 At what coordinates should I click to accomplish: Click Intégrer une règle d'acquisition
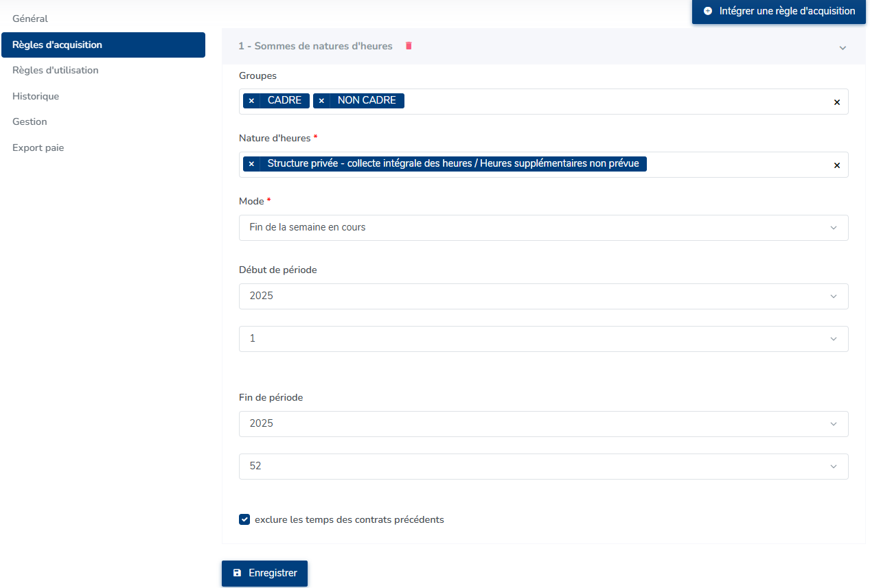pos(779,11)
